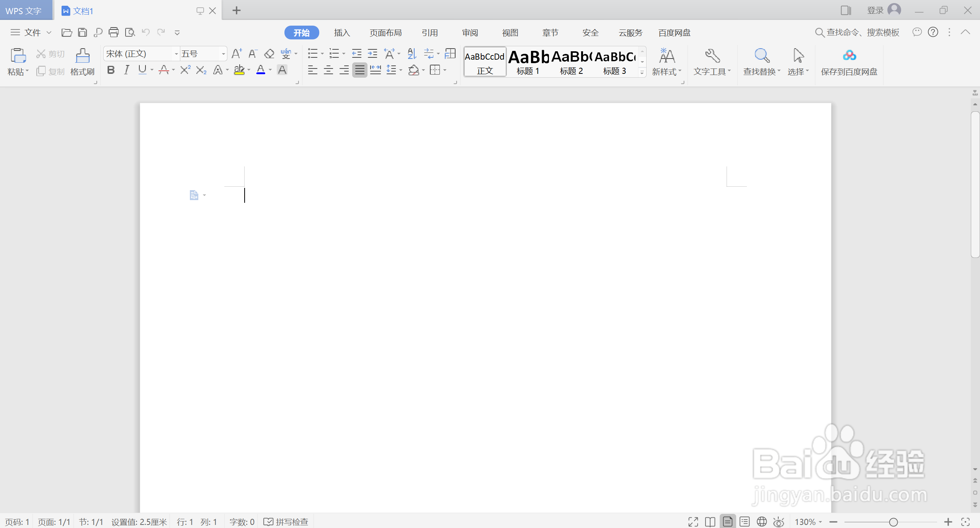The image size is (980, 528).
Task: Apply the 标题 1 heading style
Action: click(528, 62)
